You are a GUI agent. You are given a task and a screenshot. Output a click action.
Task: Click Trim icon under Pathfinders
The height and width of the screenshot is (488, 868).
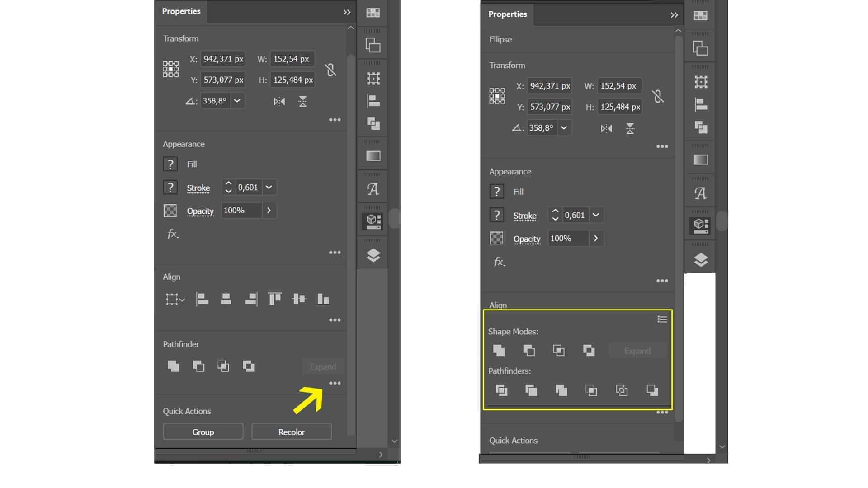(x=531, y=390)
